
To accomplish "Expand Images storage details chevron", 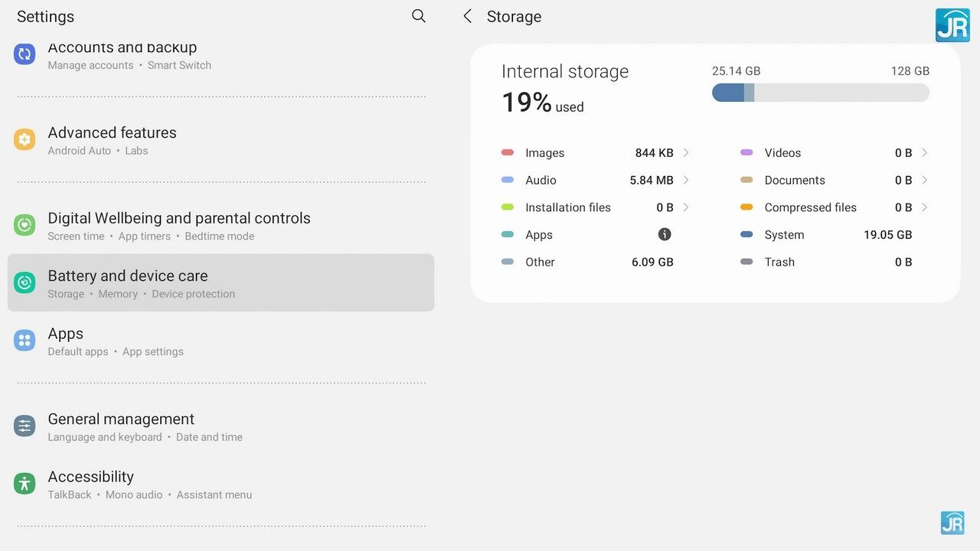I will (x=686, y=153).
